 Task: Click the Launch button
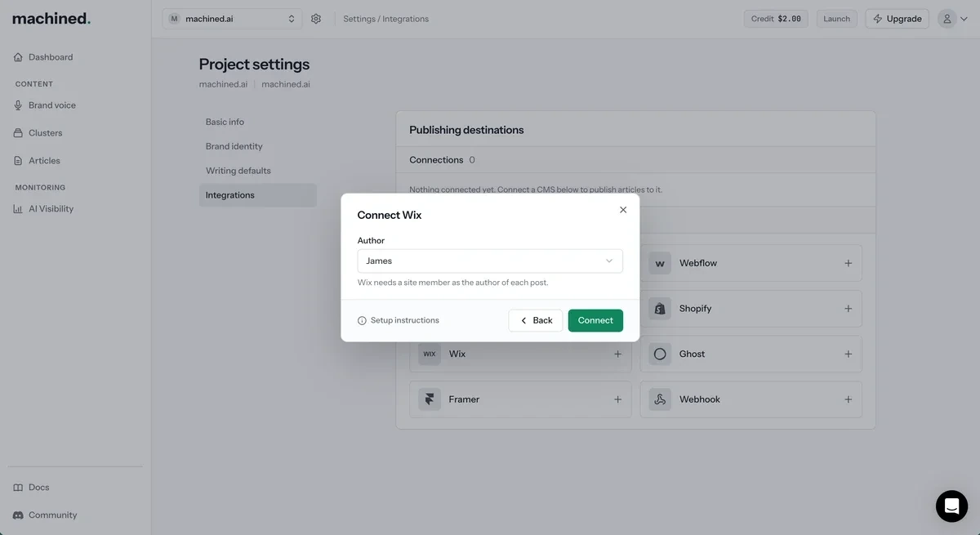tap(836, 19)
